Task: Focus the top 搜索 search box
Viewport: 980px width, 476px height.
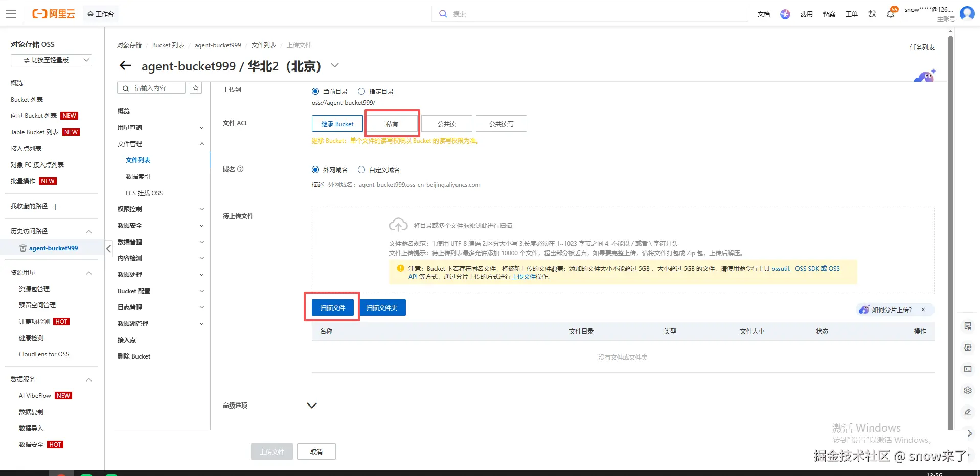Action: pos(590,14)
